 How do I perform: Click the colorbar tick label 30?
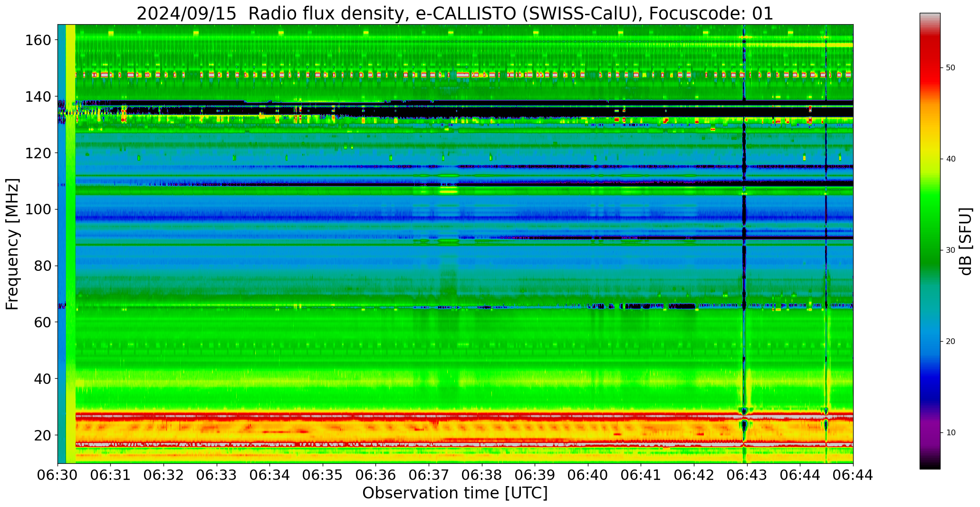click(951, 250)
